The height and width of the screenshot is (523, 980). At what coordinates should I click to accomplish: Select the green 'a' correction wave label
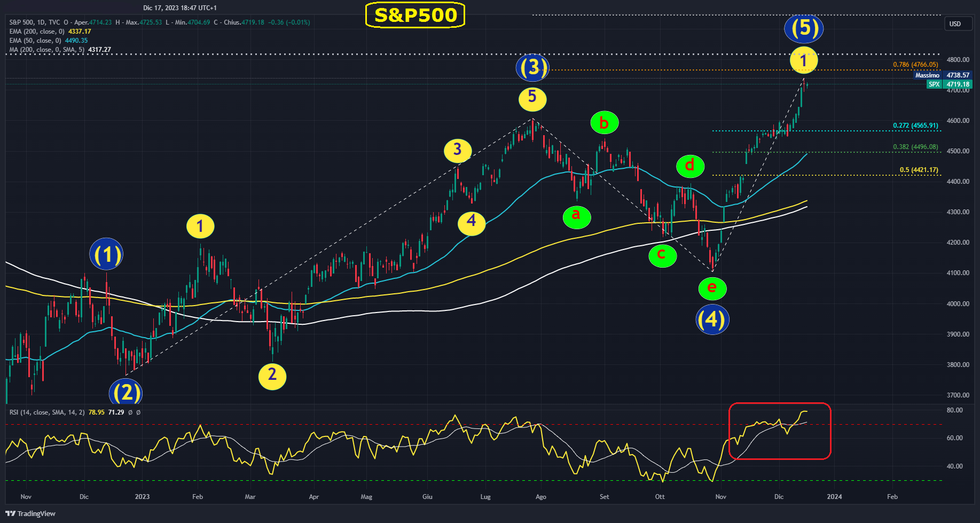577,216
